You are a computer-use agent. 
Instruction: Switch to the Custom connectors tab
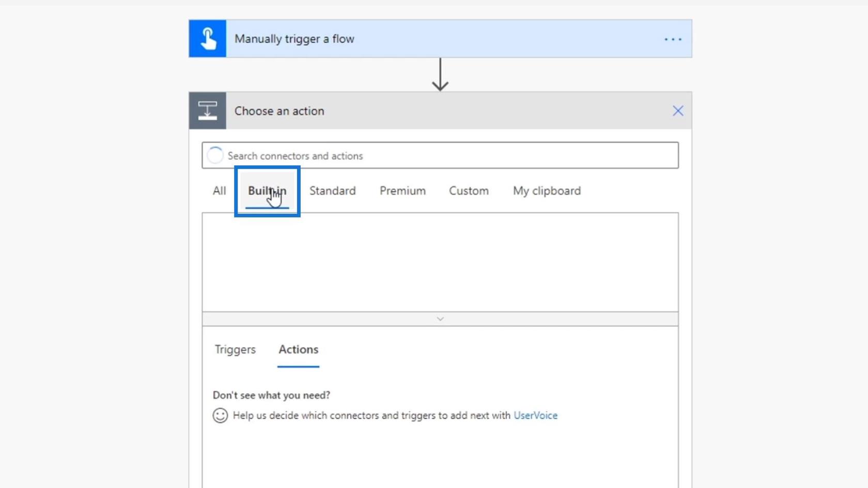[x=469, y=191]
